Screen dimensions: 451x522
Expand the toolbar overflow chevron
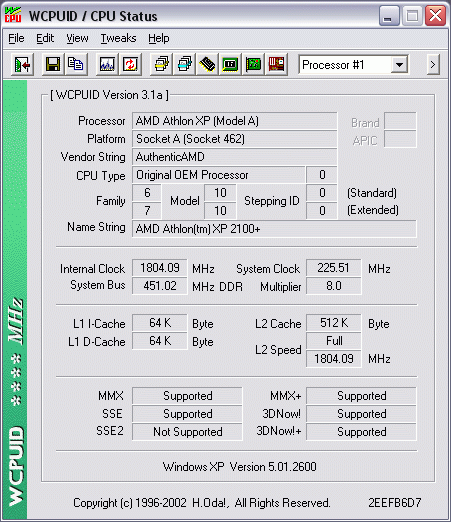[x=433, y=64]
